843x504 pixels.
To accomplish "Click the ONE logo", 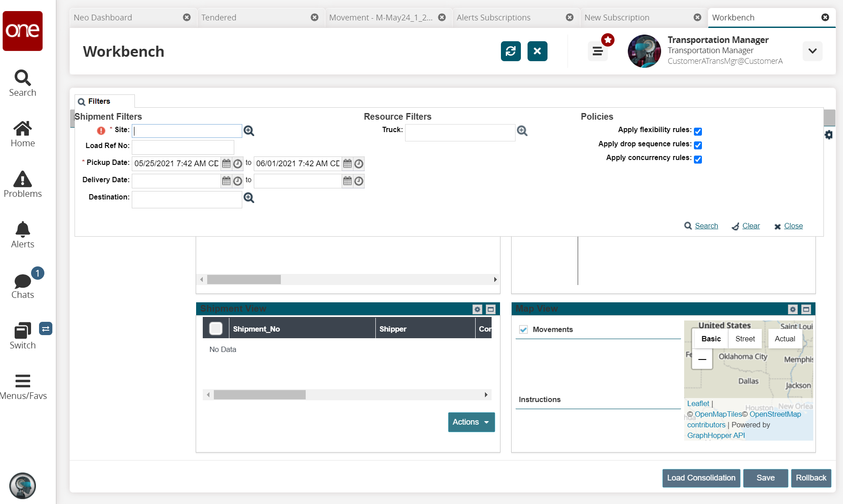I will tap(23, 31).
